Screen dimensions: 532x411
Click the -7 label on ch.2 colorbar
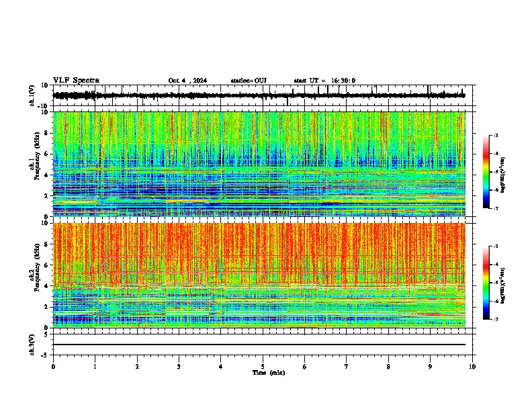point(495,319)
